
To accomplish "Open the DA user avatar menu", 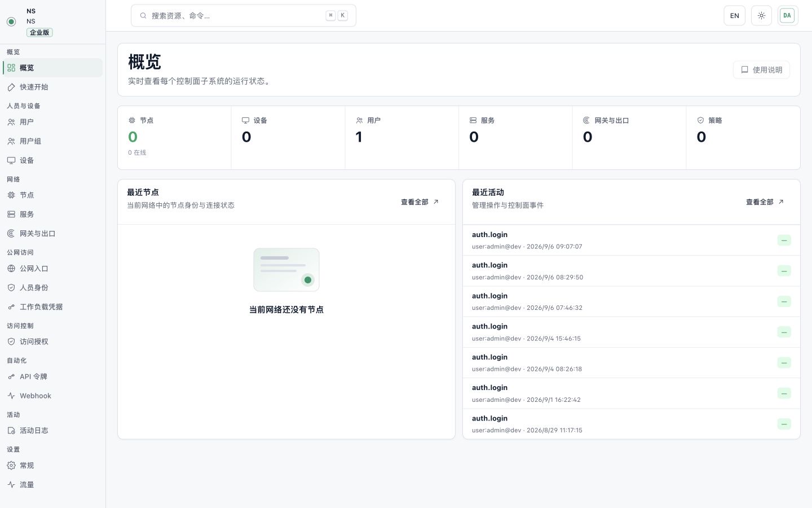I will (787, 16).
